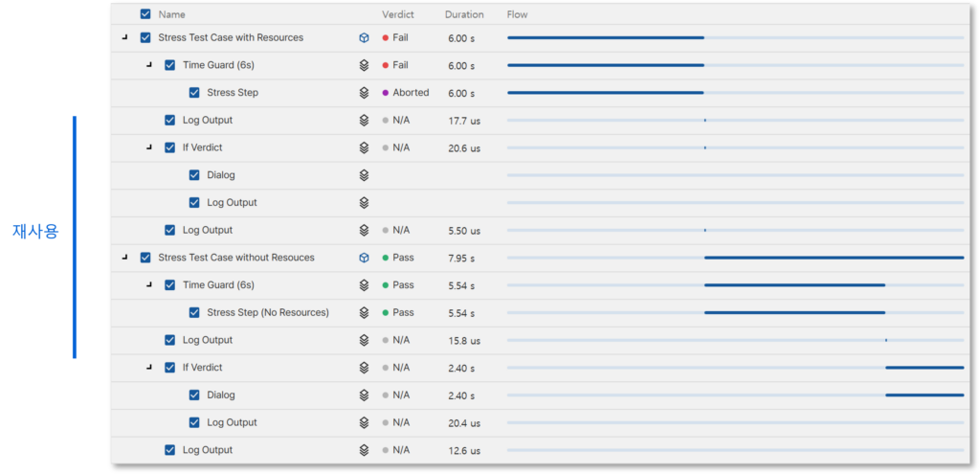The height and width of the screenshot is (474, 980).
Task: Click layers icon in the 15.8 us Log Output row
Action: (x=364, y=340)
